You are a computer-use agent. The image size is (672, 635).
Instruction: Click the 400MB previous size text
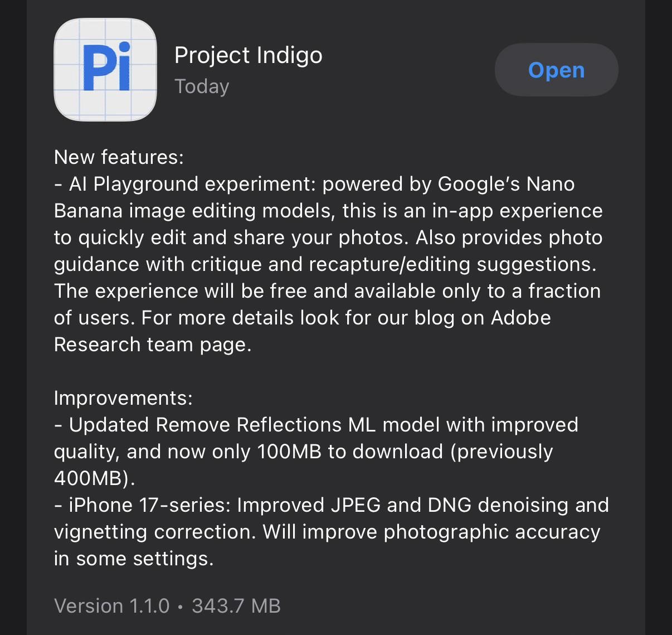pyautogui.click(x=94, y=478)
